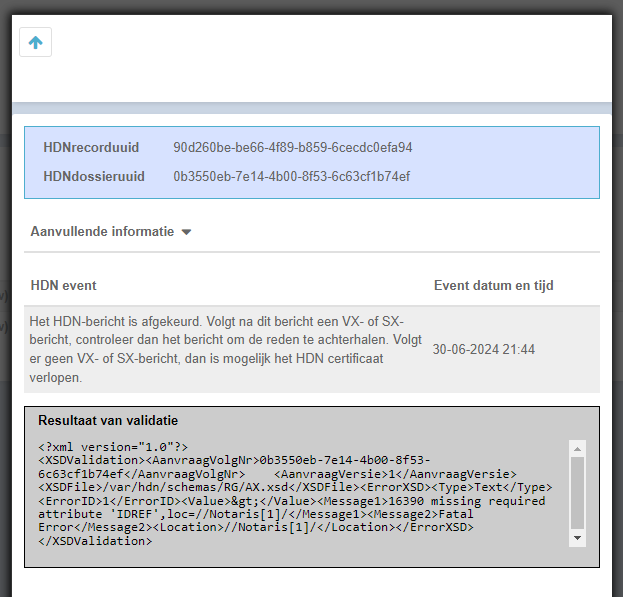Click the HDNdossieruuid label
Screen dimensions: 623x597
click(94, 176)
